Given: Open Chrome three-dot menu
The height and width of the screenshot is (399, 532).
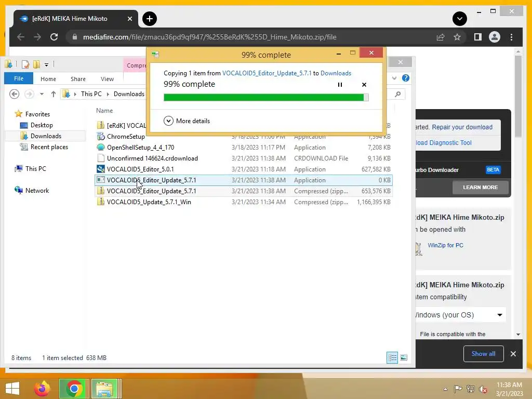Looking at the screenshot, I should click(511, 37).
